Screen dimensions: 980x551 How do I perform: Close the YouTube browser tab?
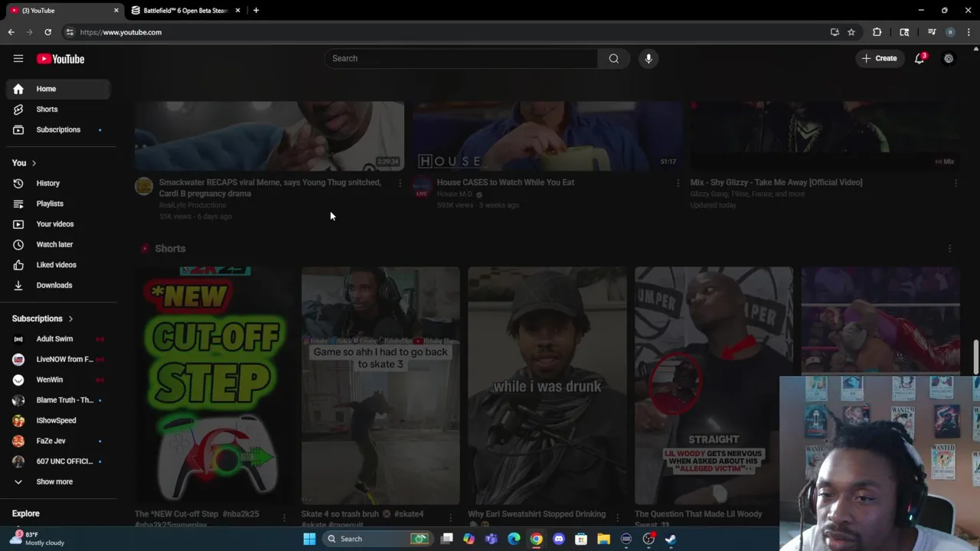[116, 11]
